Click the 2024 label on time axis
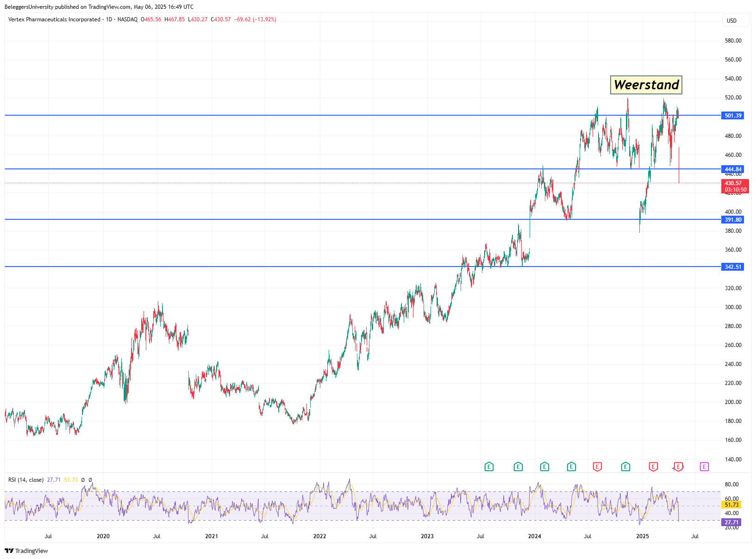The image size is (756, 559). coord(535,536)
